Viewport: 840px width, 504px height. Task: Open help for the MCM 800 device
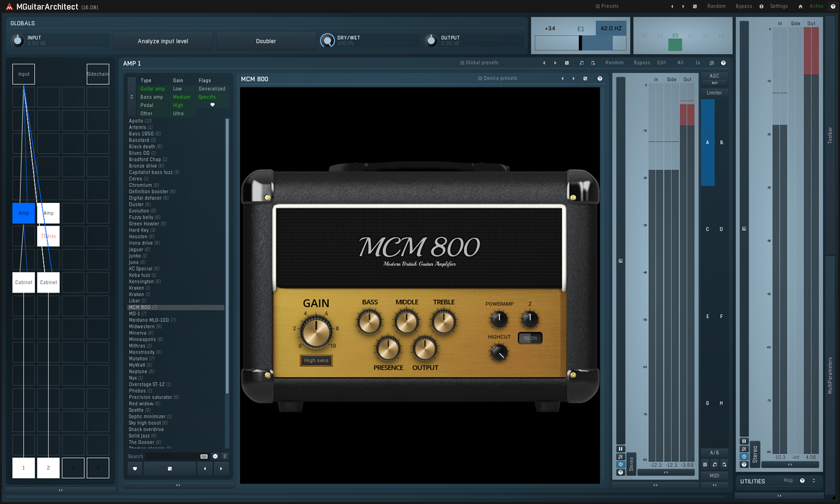(599, 78)
